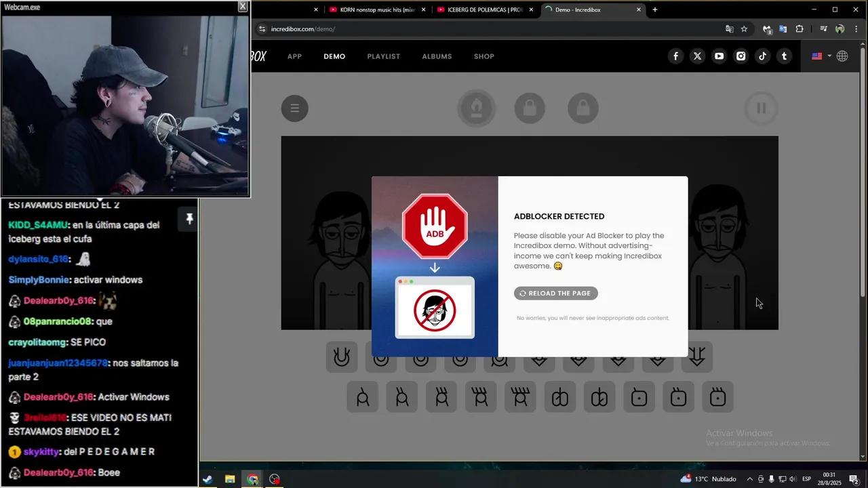Open Incredibox Tumblr icon

click(x=784, y=56)
